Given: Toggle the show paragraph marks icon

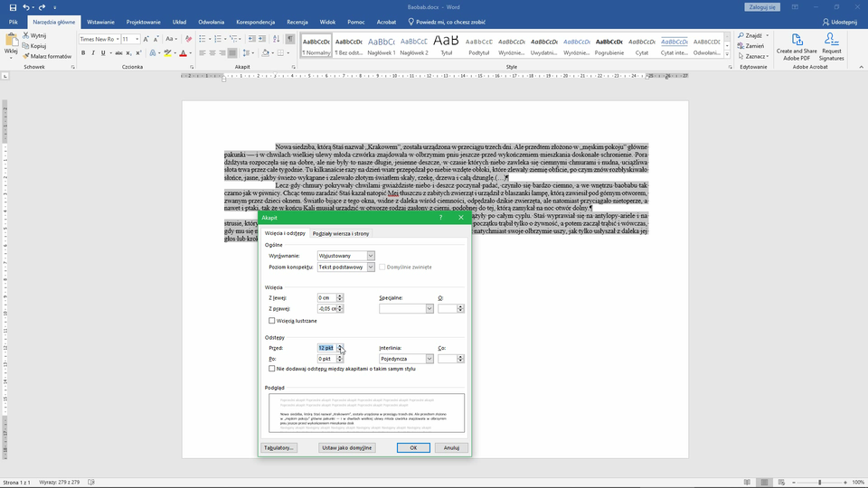Looking at the screenshot, I should (290, 39).
